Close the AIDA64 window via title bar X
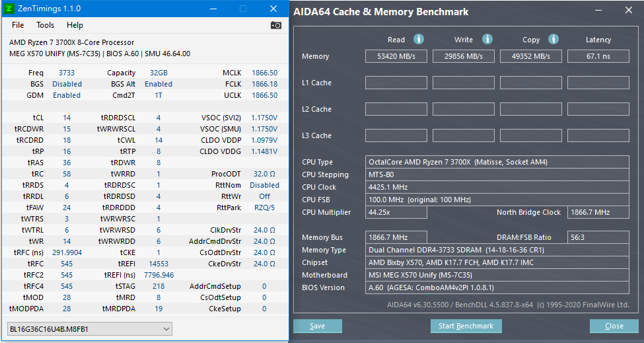The height and width of the screenshot is (343, 644). [628, 10]
